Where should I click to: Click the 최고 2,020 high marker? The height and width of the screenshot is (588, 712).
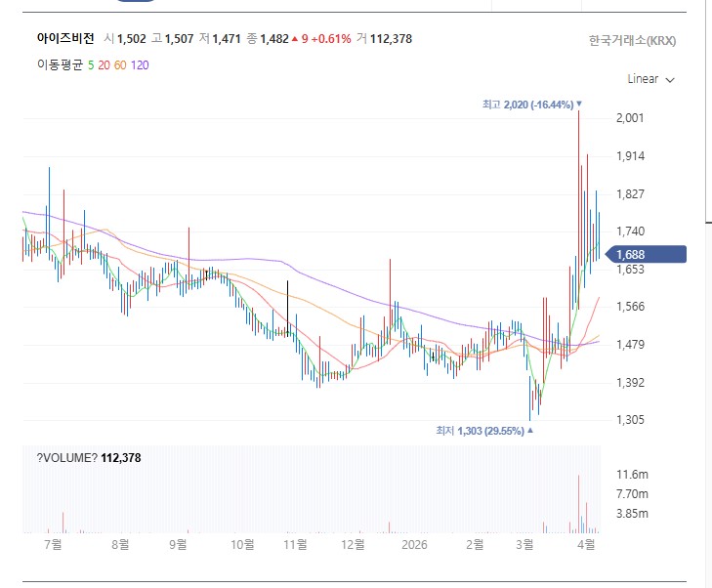pos(531,105)
